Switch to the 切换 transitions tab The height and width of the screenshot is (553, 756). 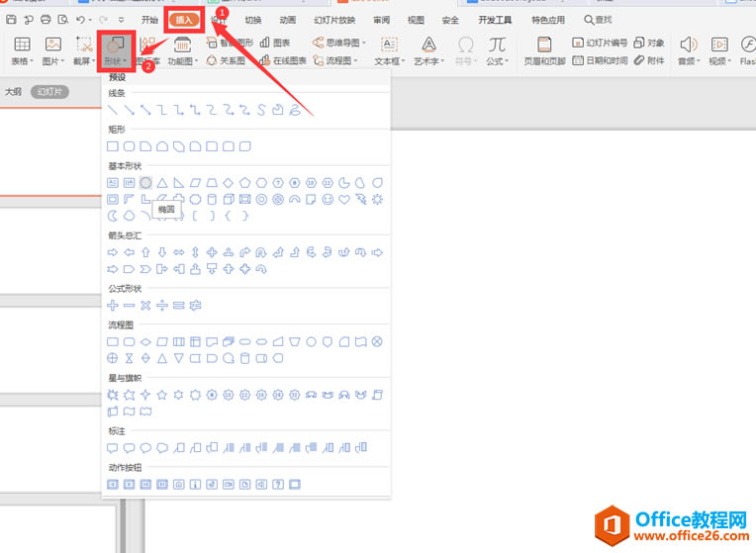click(253, 20)
